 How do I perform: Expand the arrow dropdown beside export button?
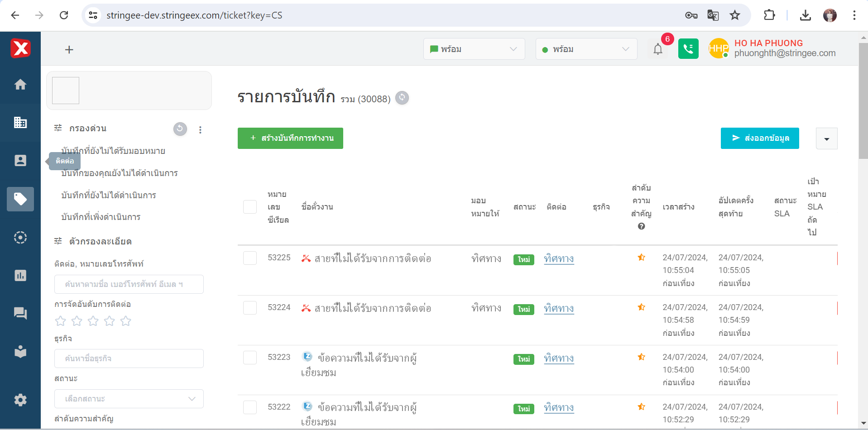tap(826, 139)
